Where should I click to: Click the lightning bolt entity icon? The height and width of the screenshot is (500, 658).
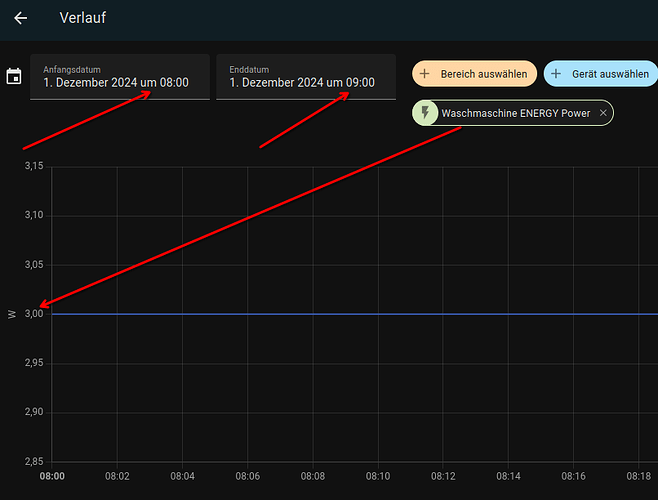(x=425, y=113)
